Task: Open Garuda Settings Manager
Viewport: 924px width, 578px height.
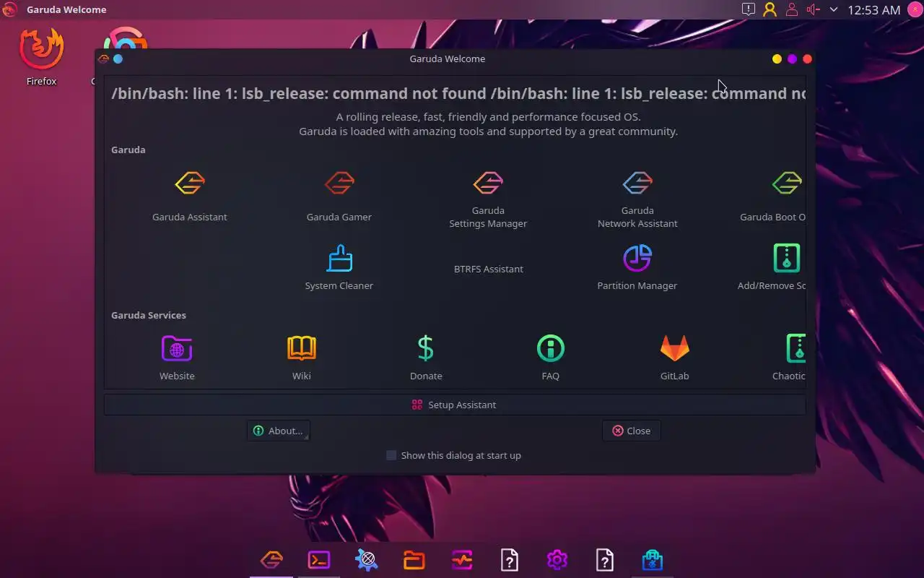Action: [488, 199]
